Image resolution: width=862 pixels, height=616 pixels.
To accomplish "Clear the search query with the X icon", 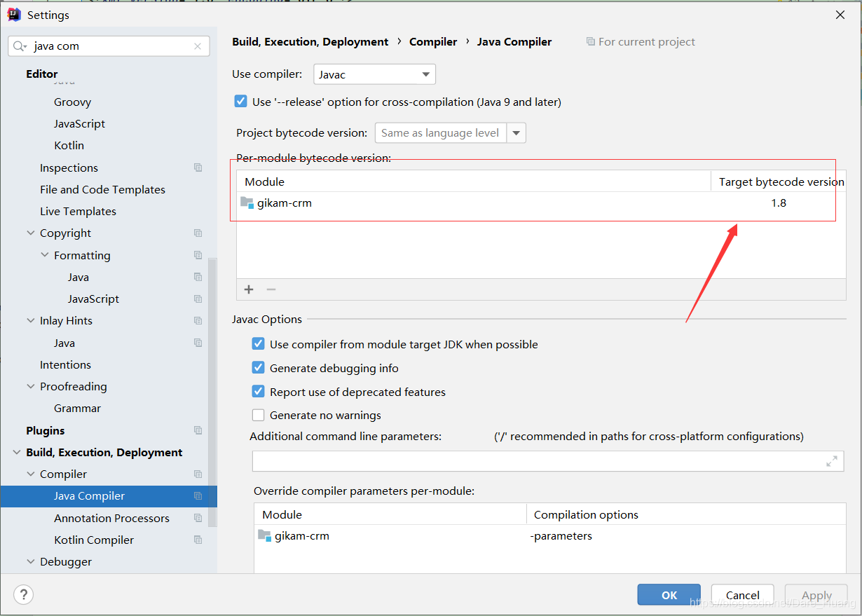I will coord(197,46).
